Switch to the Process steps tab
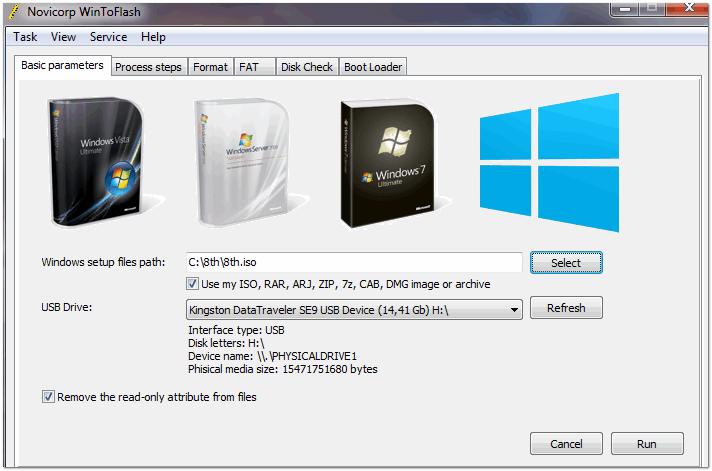Viewport: 712px width, 471px height. [148, 67]
